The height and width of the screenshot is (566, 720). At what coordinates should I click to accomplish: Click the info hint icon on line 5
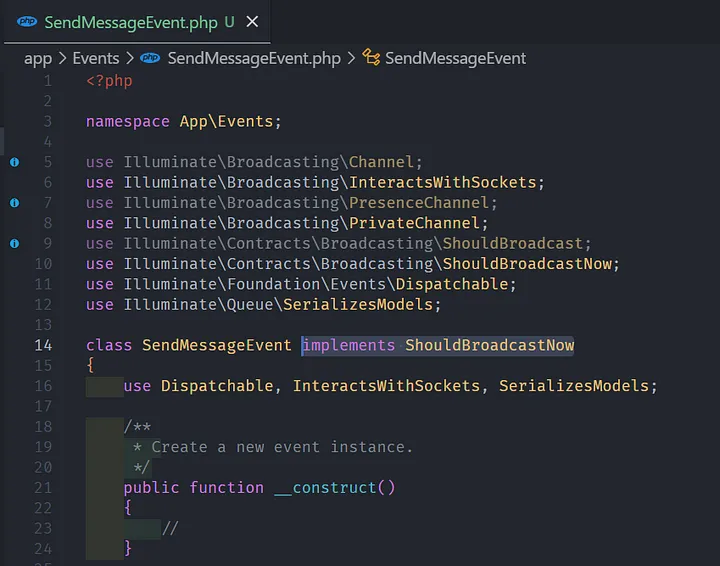15,162
